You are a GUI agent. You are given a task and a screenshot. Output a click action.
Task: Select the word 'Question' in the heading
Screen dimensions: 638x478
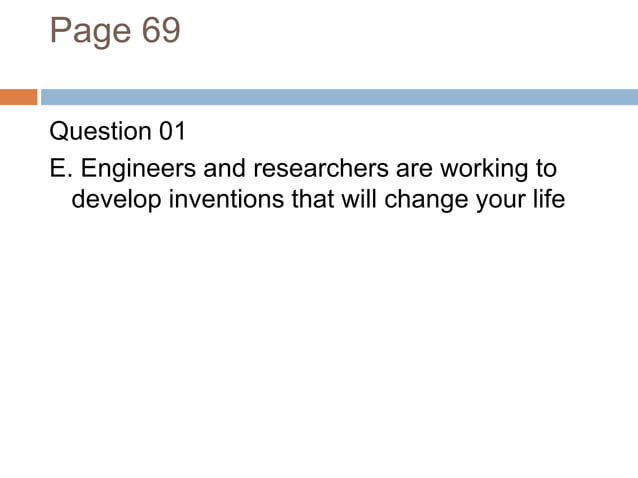click(x=101, y=132)
